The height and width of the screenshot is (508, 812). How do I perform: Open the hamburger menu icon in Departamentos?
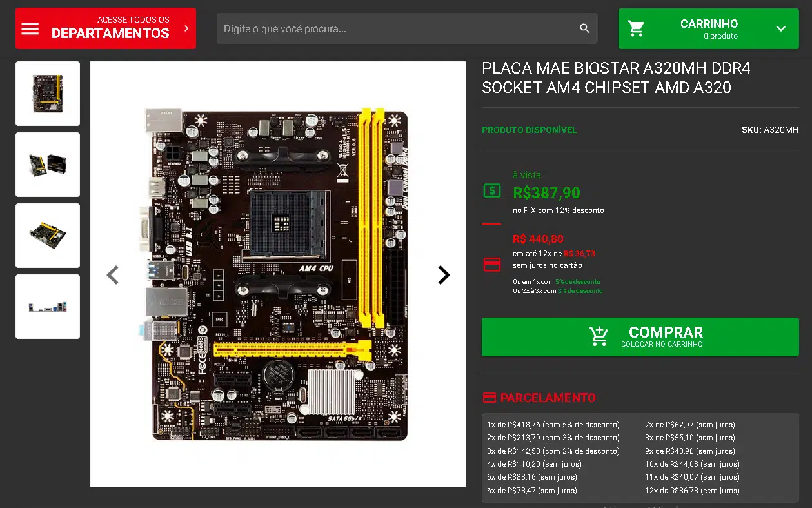[30, 28]
